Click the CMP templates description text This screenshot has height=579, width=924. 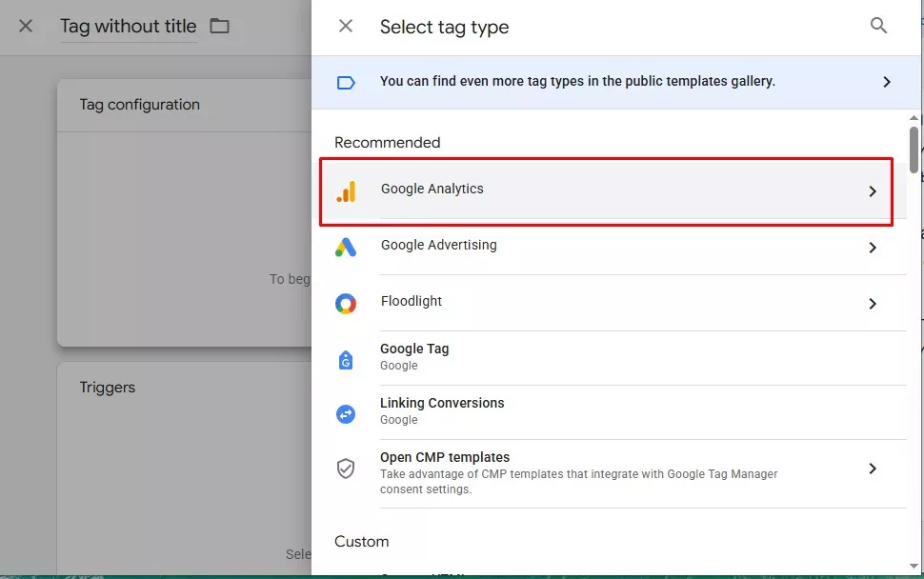[578, 482]
